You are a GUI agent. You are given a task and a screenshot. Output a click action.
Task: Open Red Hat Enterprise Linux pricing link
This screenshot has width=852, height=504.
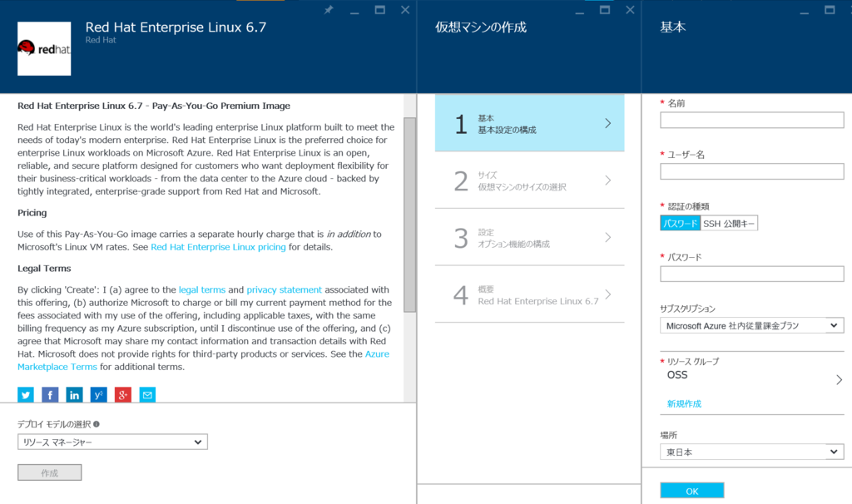218,247
